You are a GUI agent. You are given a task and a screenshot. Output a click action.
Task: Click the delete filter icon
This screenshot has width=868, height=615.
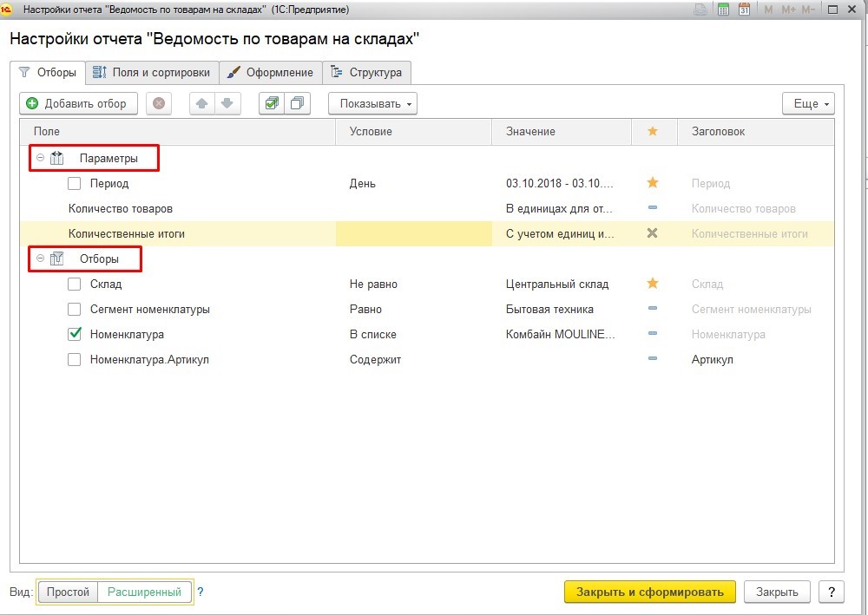(x=159, y=103)
